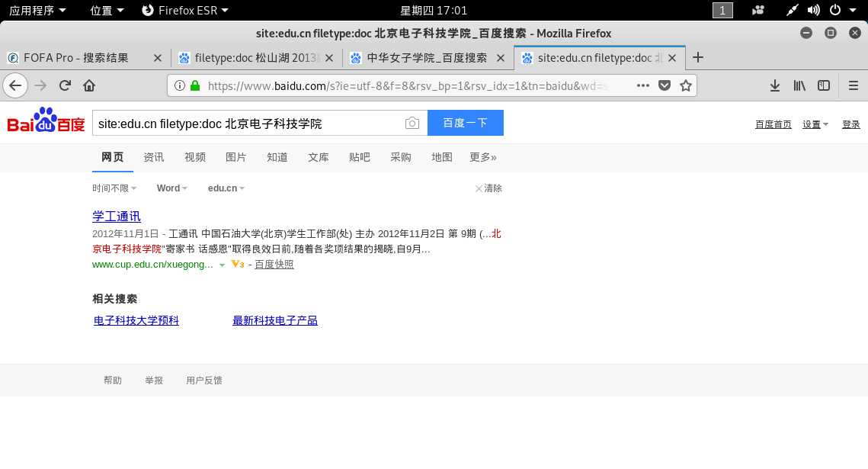Close the FOFA Pro tab
This screenshot has width=868, height=469.
click(x=158, y=58)
